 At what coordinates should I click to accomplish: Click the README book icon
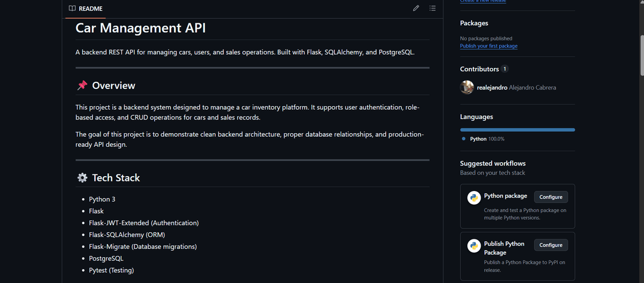(x=72, y=8)
